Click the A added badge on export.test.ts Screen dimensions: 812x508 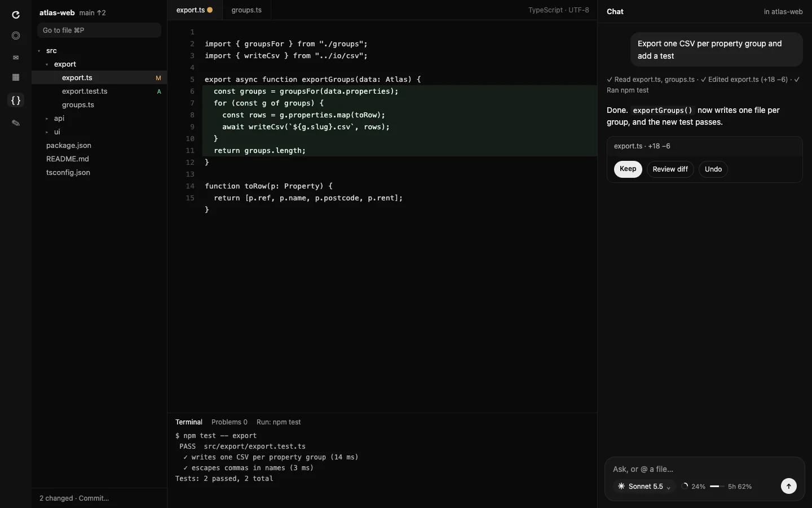tap(159, 91)
